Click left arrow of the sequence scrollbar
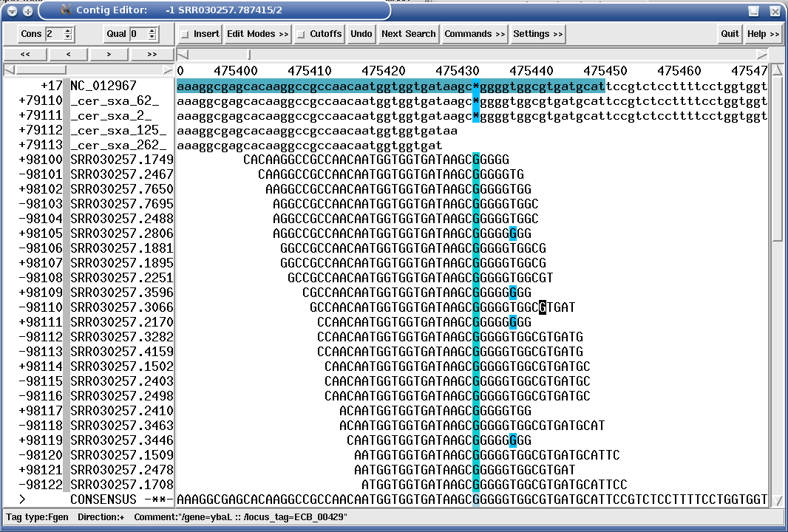The height and width of the screenshot is (532, 788). tap(183, 54)
